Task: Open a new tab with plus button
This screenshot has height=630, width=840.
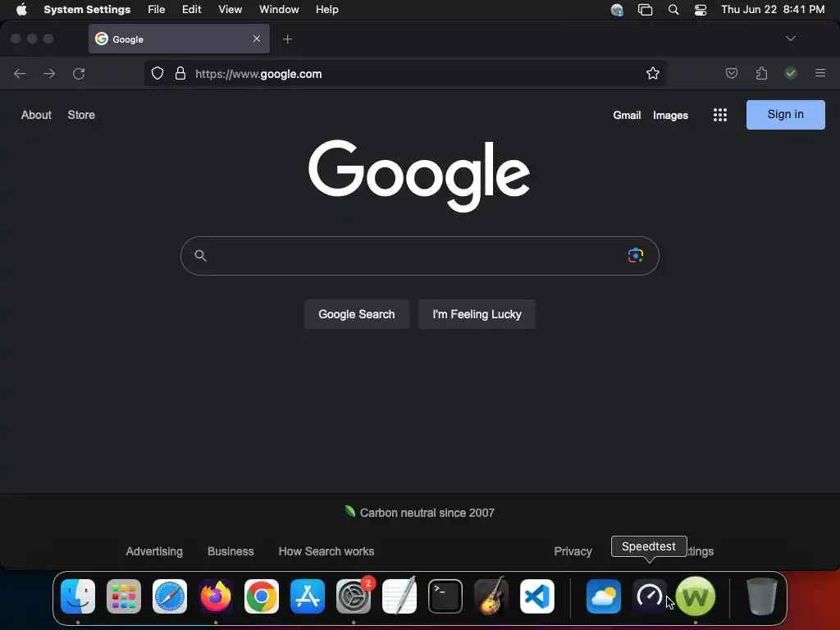Action: (x=288, y=39)
